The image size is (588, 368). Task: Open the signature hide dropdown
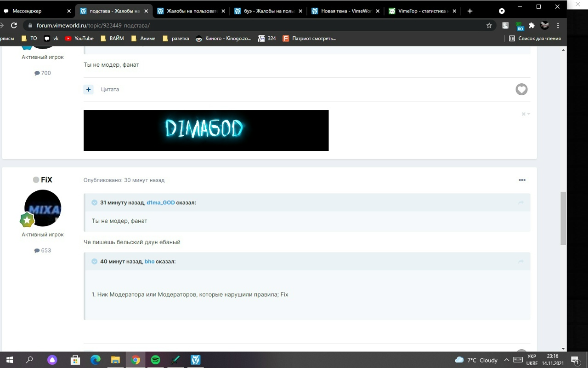point(526,114)
